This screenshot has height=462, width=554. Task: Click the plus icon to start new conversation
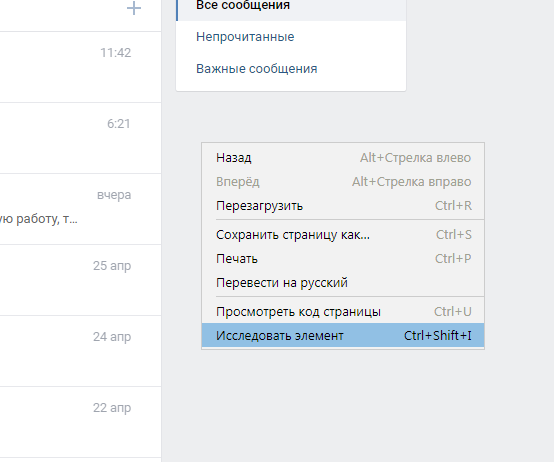[134, 8]
